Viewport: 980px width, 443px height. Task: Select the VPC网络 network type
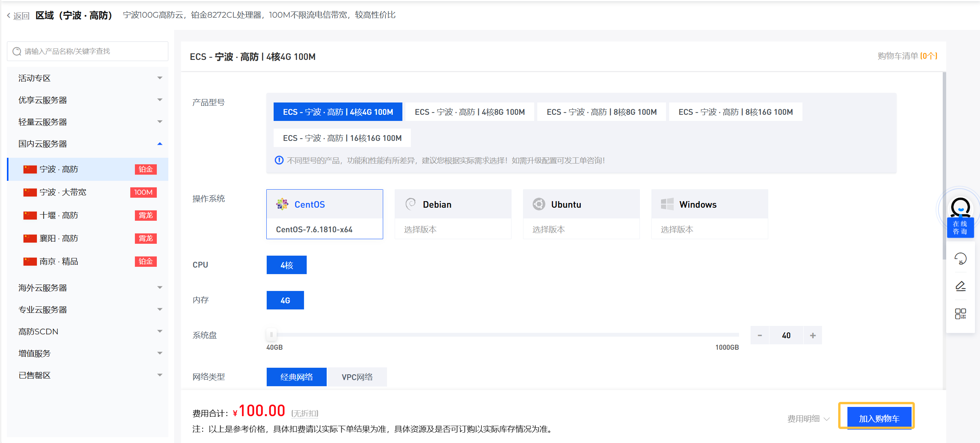pyautogui.click(x=357, y=377)
